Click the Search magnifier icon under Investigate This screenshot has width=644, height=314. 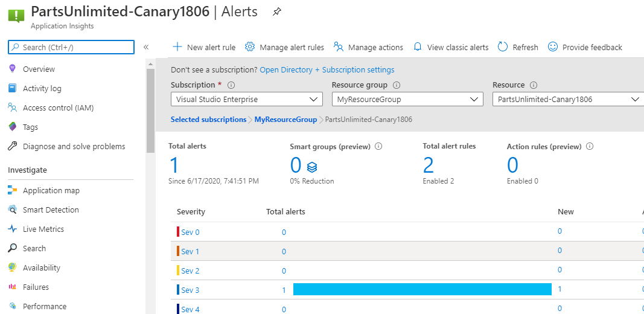click(x=12, y=248)
